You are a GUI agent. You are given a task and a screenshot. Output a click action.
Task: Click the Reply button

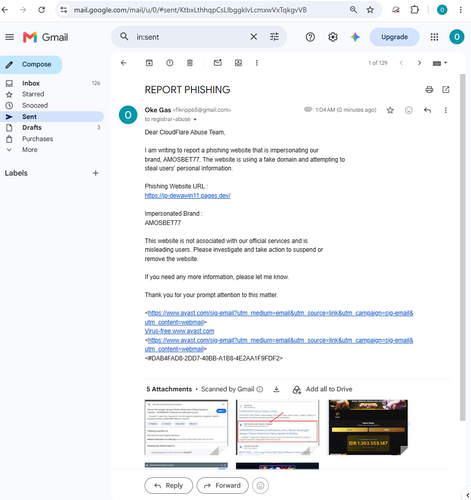click(x=169, y=485)
